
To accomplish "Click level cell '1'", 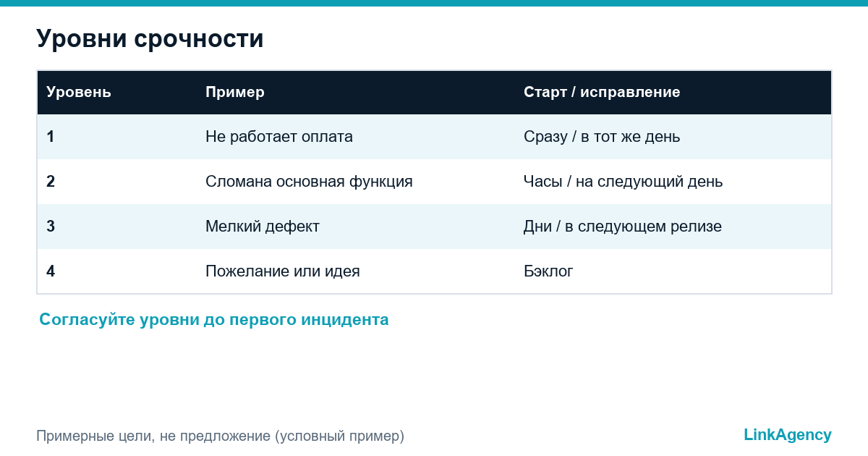I will (x=51, y=136).
